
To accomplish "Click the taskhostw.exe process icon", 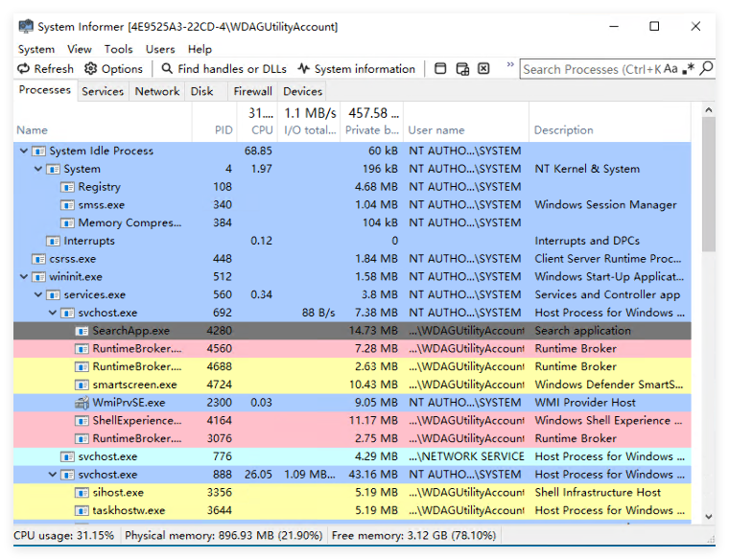I will tap(82, 511).
